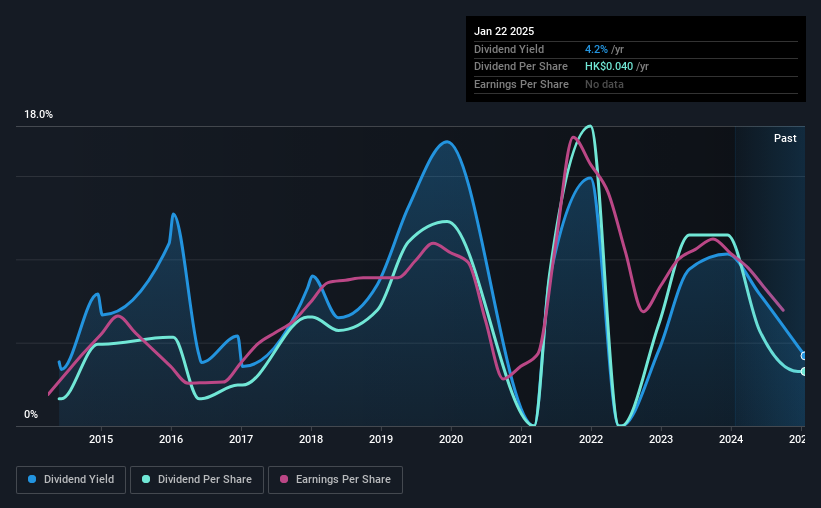The width and height of the screenshot is (821, 508).
Task: Click the 4.2% dividend yield value in tooltip
Action: [x=596, y=49]
